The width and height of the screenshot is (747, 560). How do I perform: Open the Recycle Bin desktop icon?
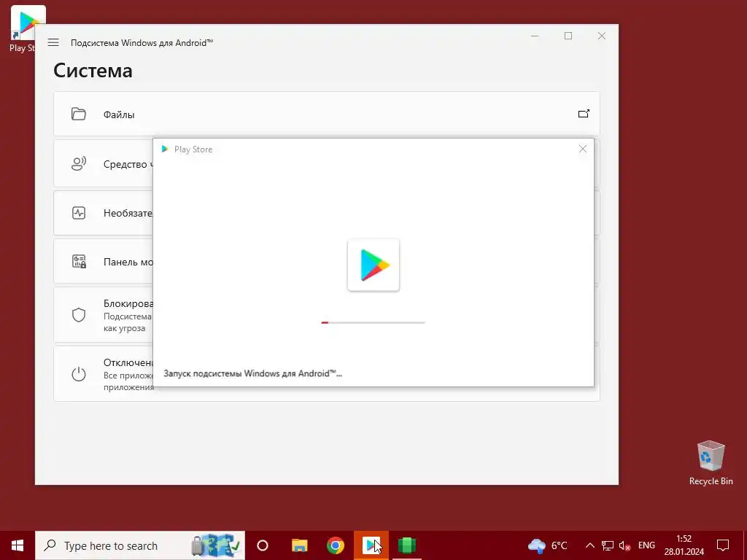pyautogui.click(x=711, y=463)
